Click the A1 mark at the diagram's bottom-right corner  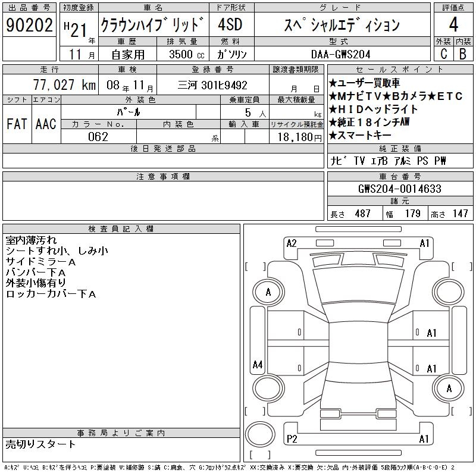pyautogui.click(x=424, y=439)
